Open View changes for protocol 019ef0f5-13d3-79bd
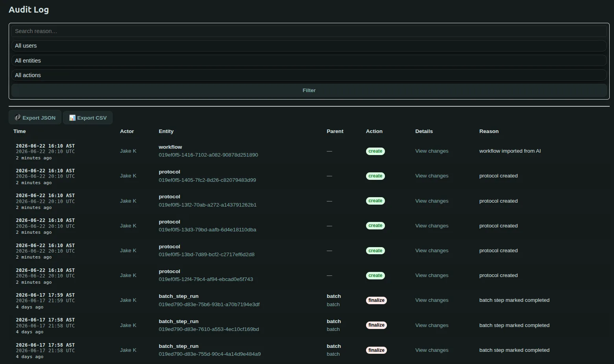614x364 pixels. click(432, 226)
